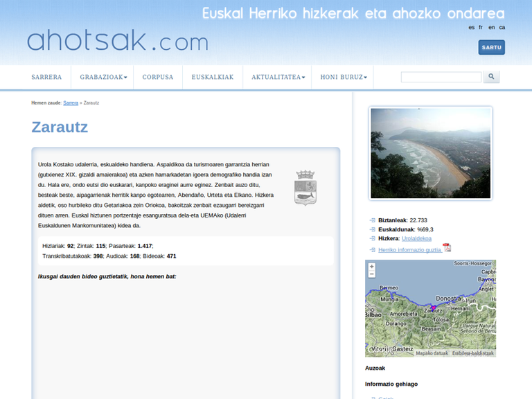532x399 pixels.
Task: Click the search magnifier icon button
Action: [x=490, y=77]
